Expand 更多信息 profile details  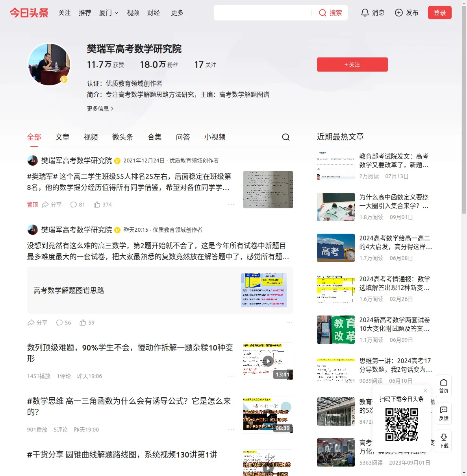point(100,109)
